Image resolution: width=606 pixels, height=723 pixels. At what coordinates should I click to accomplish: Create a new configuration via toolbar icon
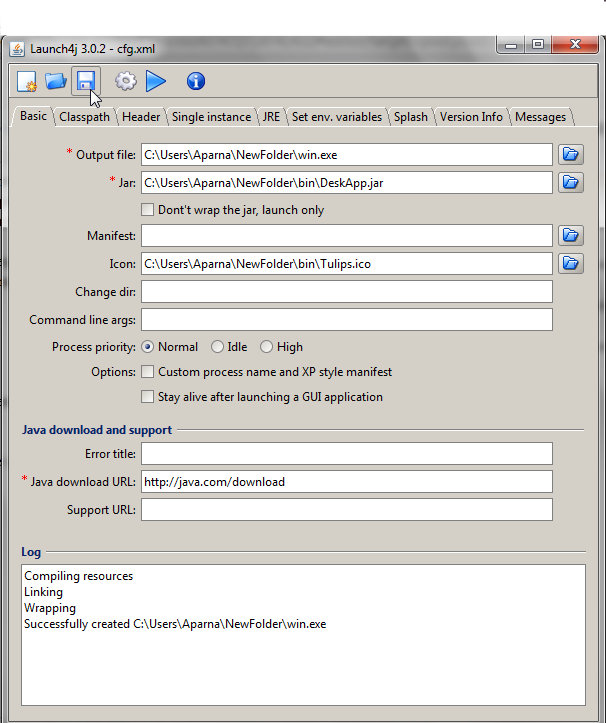point(27,82)
